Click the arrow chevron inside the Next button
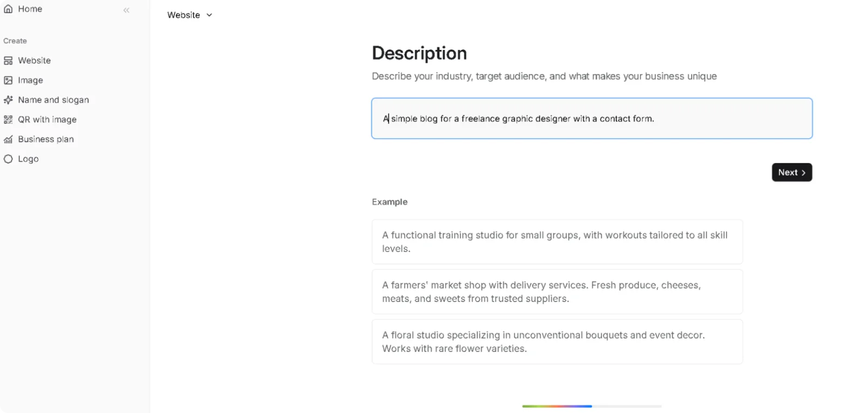The height and width of the screenshot is (413, 868). (803, 172)
